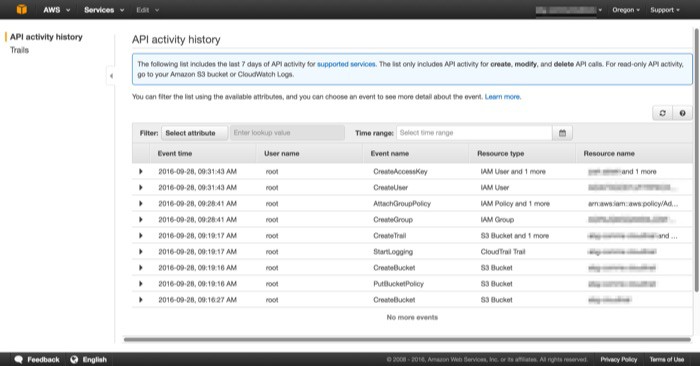700x366 pixels.
Task: Click the vertical page scrollbar
Action: point(696,160)
